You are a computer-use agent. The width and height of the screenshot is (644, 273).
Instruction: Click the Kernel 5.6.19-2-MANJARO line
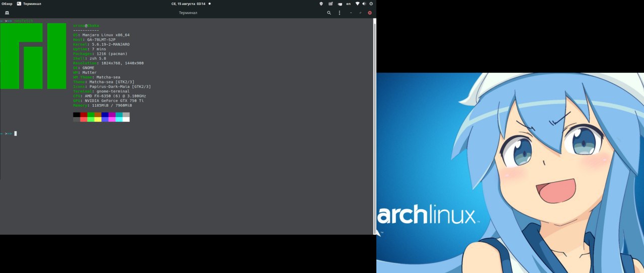click(x=101, y=44)
